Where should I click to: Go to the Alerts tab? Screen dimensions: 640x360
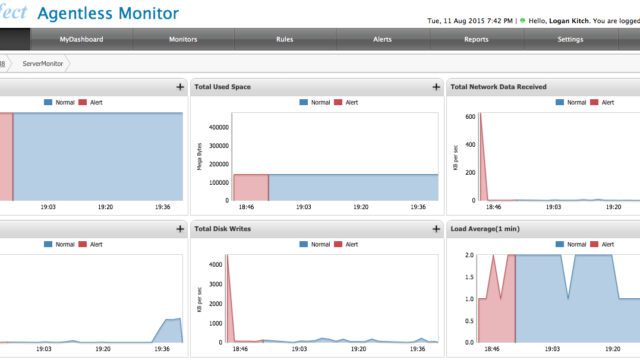382,39
